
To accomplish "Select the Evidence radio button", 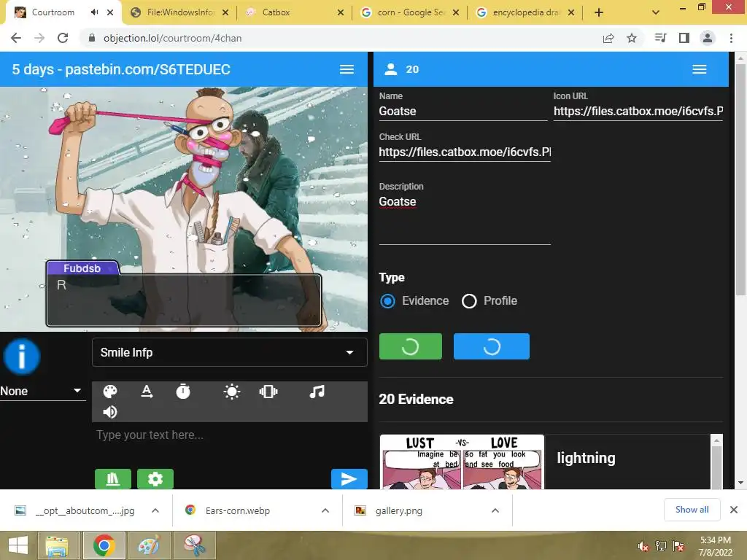I will click(387, 301).
